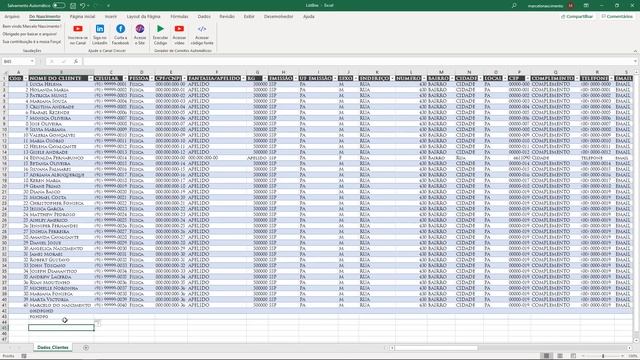Click the paste options icon near selected cell
The height and width of the screenshot is (360, 640).
coord(98,323)
